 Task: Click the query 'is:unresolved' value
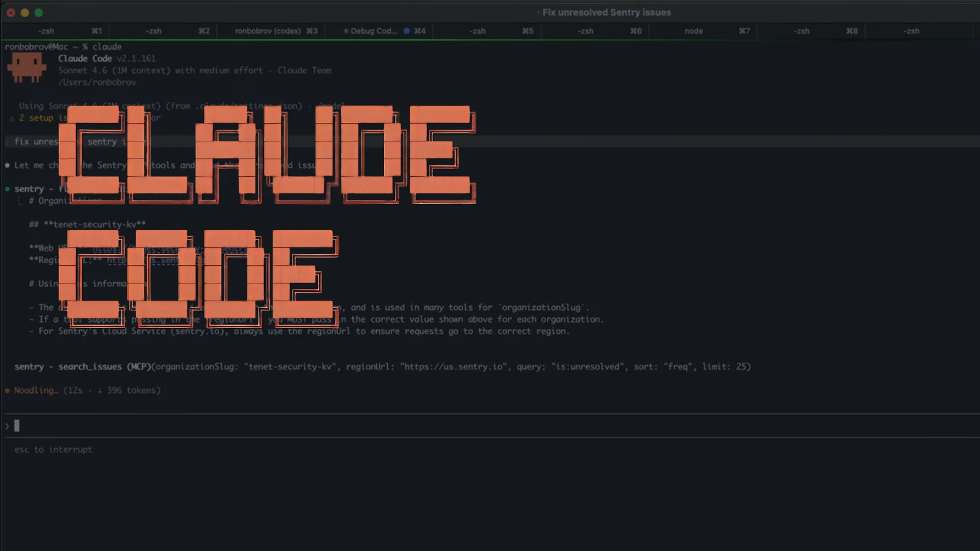(587, 367)
